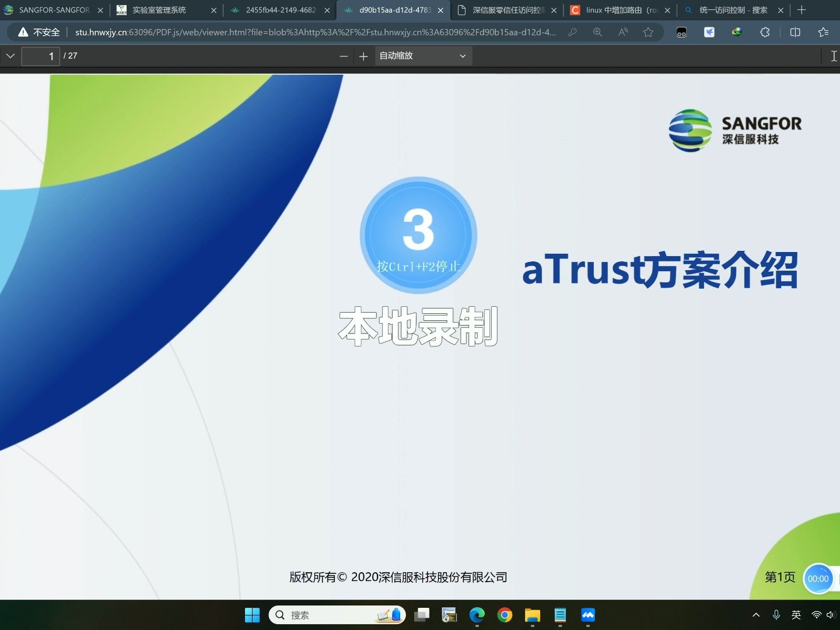Close the 实验室管理系统 tab

(213, 10)
